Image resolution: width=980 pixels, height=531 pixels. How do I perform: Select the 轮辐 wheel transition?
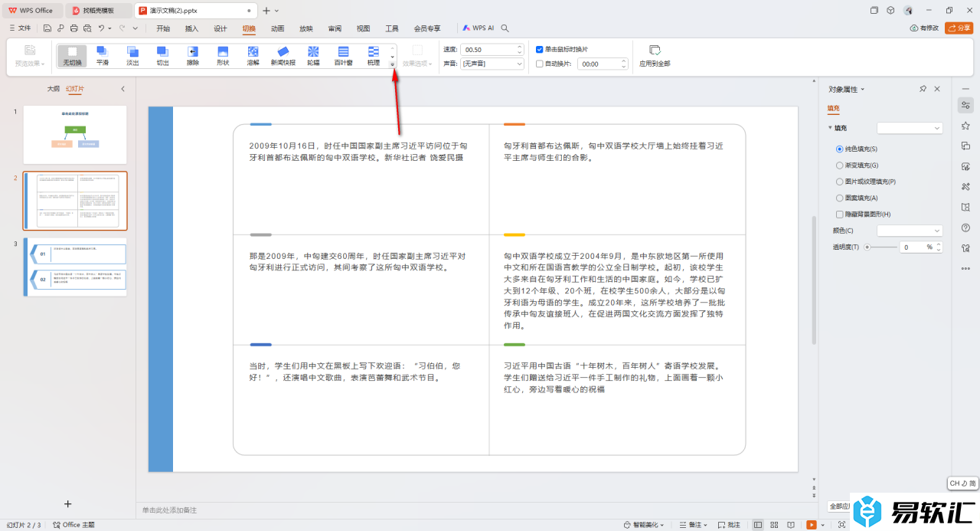(313, 56)
